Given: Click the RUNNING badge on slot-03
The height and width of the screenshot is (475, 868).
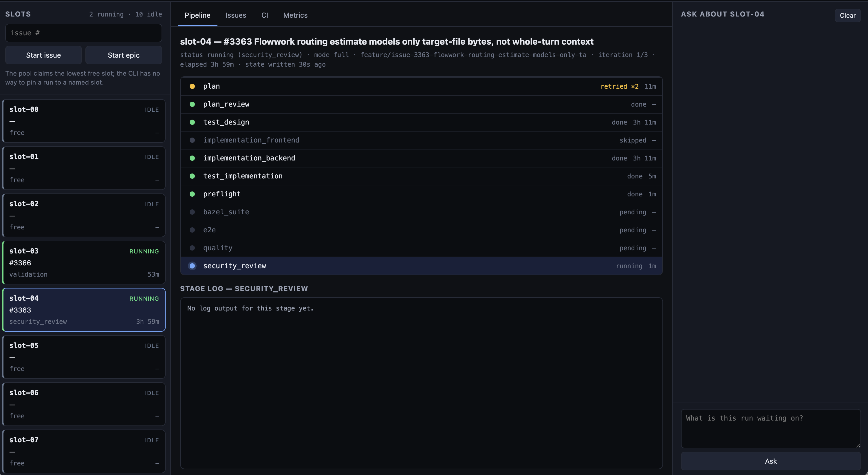Looking at the screenshot, I should point(144,251).
